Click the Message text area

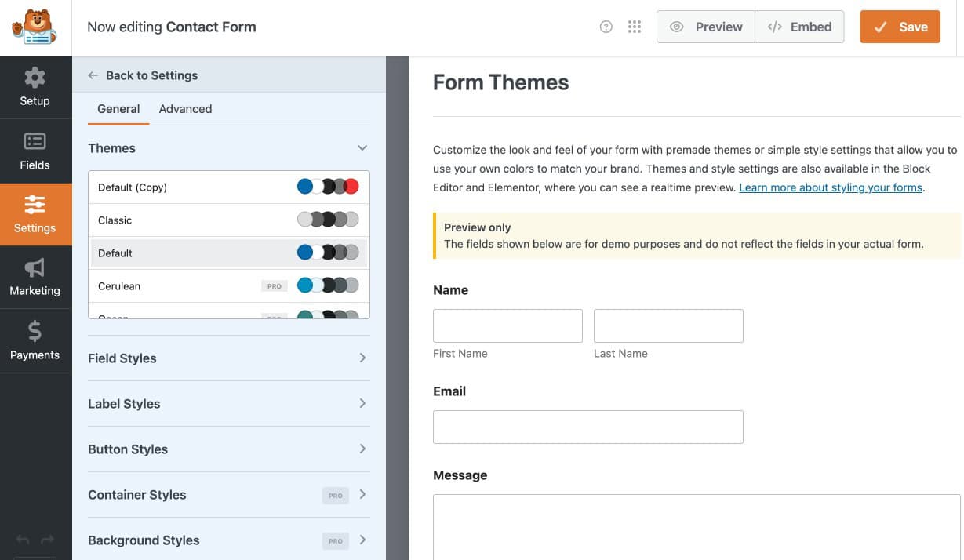click(x=697, y=527)
